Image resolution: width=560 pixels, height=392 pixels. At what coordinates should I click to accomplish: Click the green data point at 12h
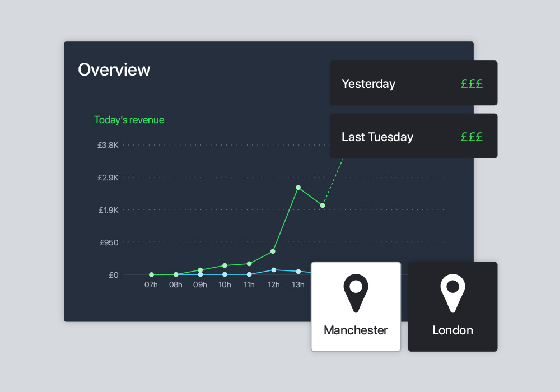273,251
